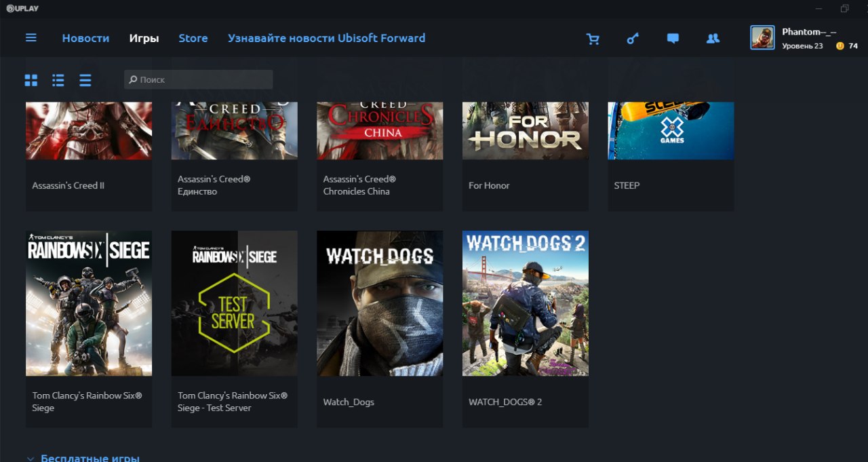This screenshot has width=868, height=462.
Task: Click the STEEP title text
Action: click(627, 185)
